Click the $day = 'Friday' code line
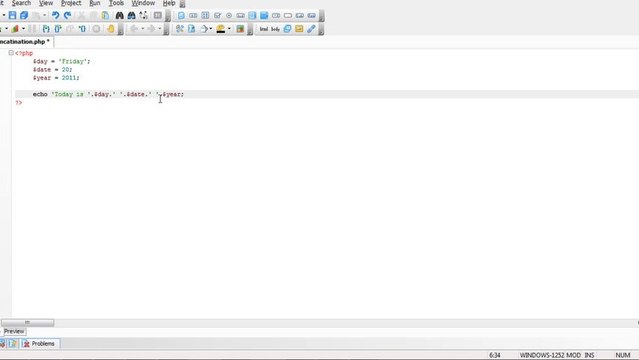The image size is (639, 360). coord(62,61)
